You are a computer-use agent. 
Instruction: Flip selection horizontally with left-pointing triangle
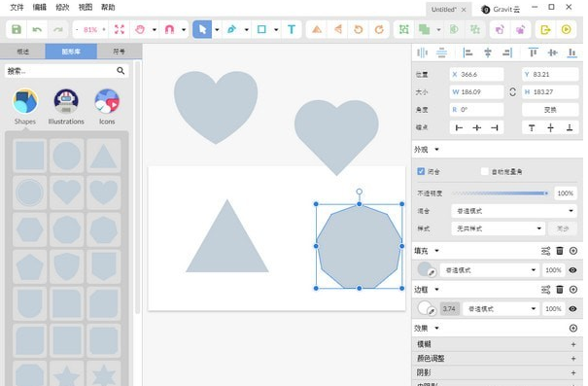tap(338, 29)
